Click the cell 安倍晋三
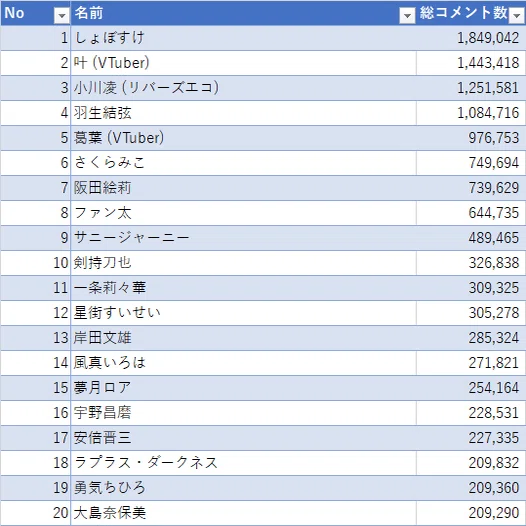The image size is (526, 526). coord(244,438)
